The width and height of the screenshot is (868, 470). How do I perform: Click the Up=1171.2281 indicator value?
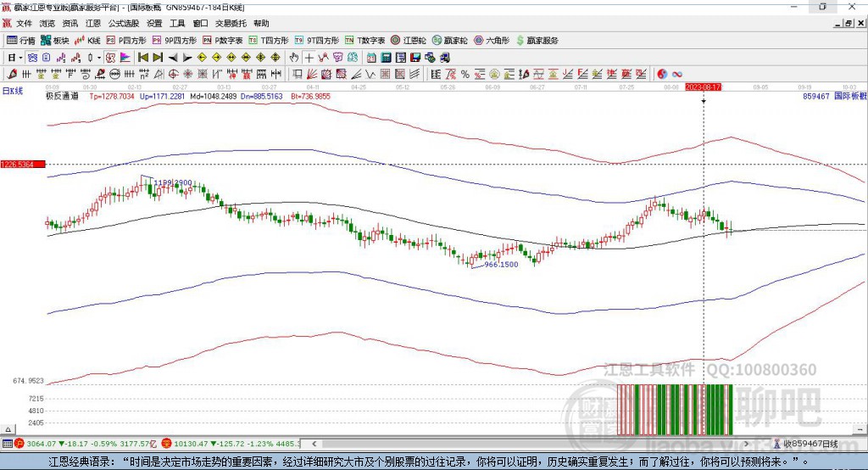(x=162, y=97)
